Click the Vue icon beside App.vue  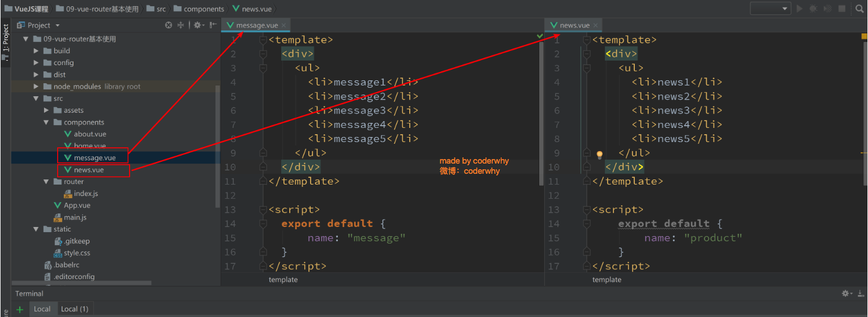pos(57,205)
